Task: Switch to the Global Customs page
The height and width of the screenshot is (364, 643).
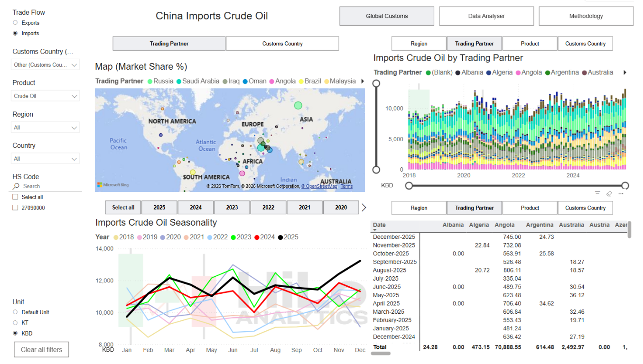Action: [x=387, y=16]
